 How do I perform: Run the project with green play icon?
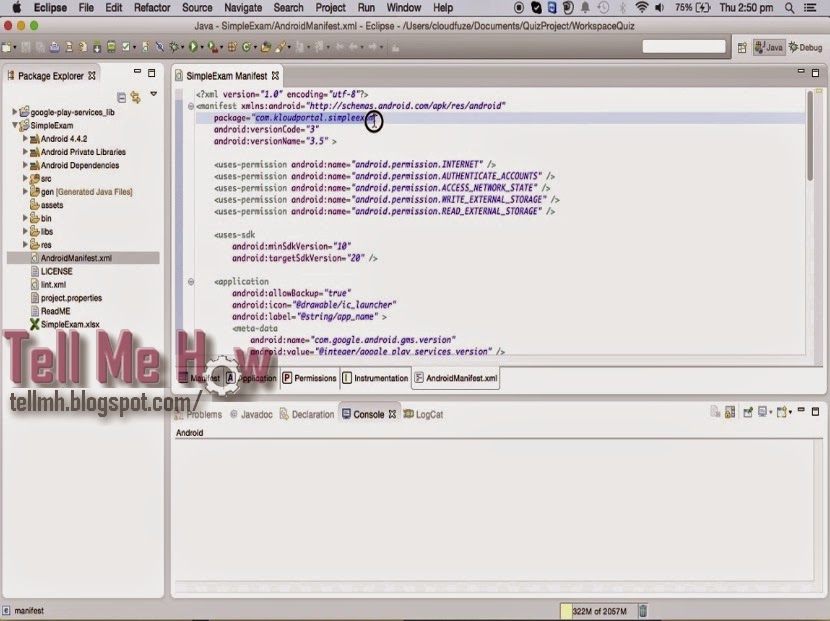(x=193, y=47)
